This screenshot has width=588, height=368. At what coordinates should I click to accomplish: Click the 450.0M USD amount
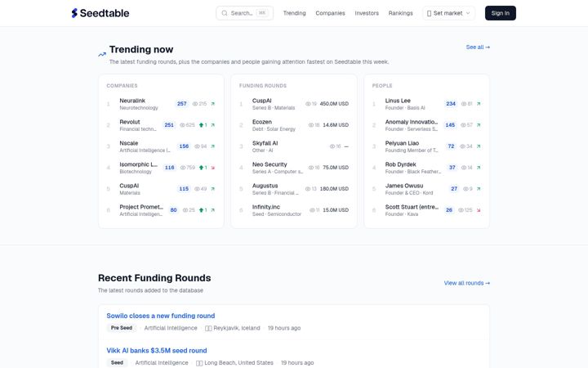click(x=334, y=104)
